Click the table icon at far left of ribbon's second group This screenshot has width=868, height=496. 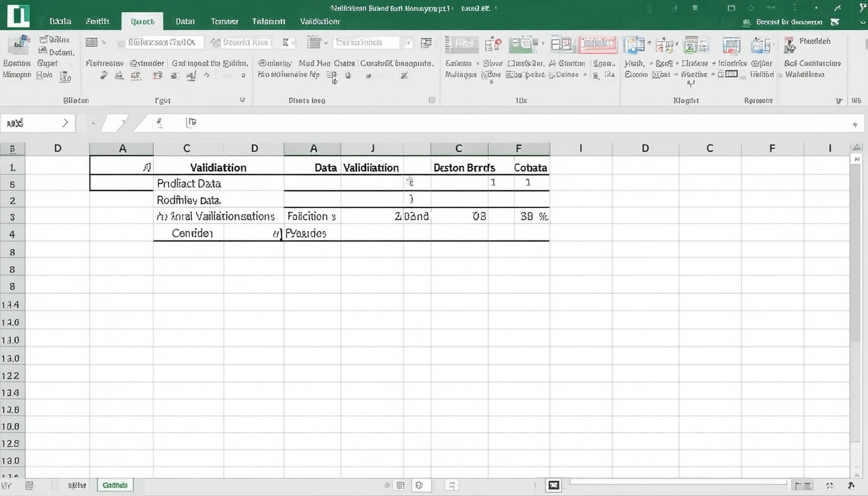click(92, 43)
